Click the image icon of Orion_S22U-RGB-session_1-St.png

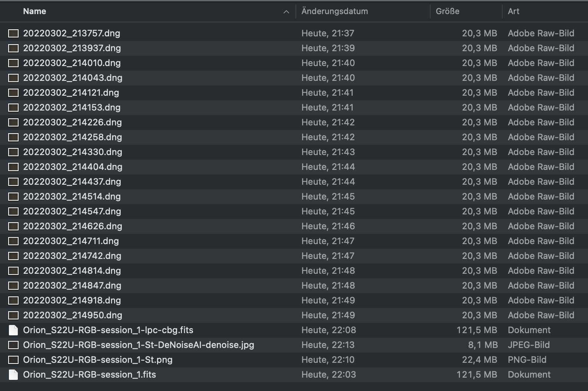(x=13, y=360)
